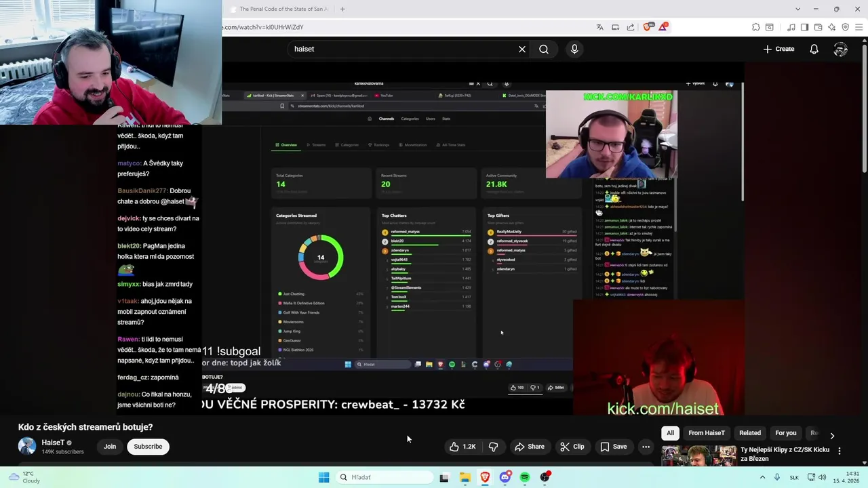Open the YouTube account avatar menu
Viewport: 868px width, 488px height.
pos(841,49)
